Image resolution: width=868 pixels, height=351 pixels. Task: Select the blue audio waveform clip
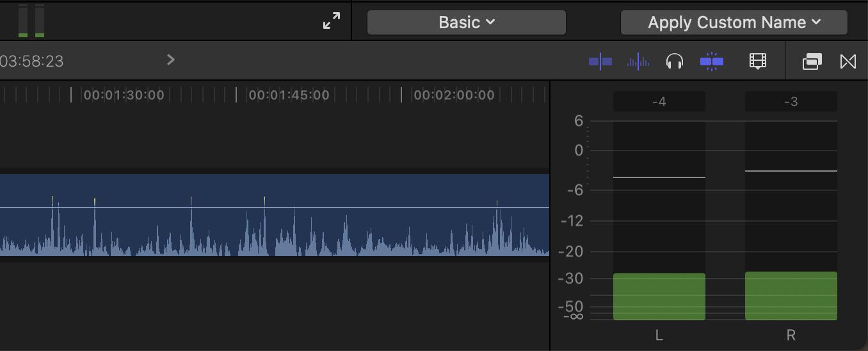pyautogui.click(x=275, y=215)
